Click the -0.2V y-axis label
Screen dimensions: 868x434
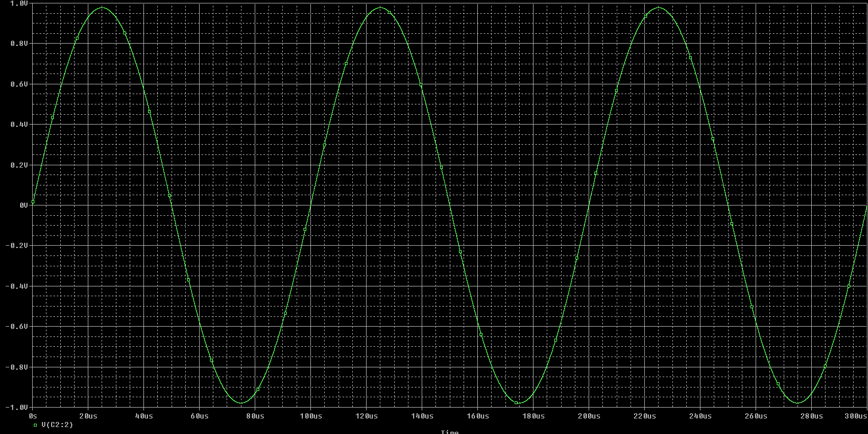pos(17,246)
